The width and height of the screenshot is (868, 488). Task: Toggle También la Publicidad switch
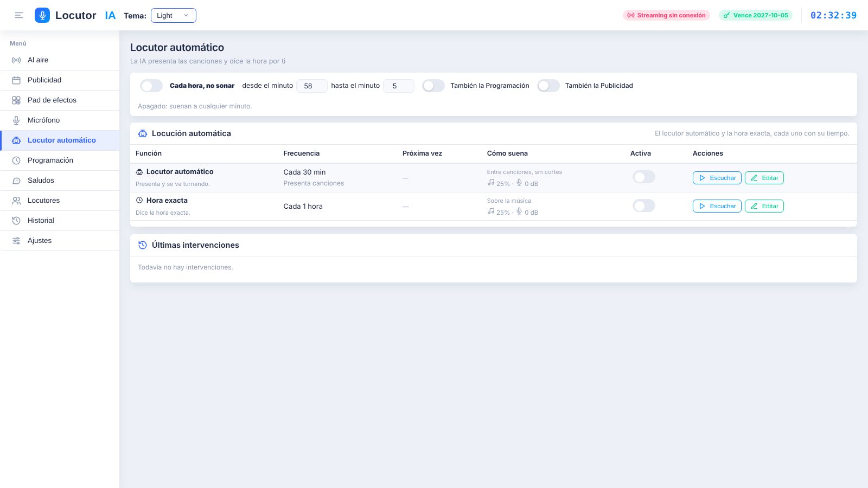[548, 86]
